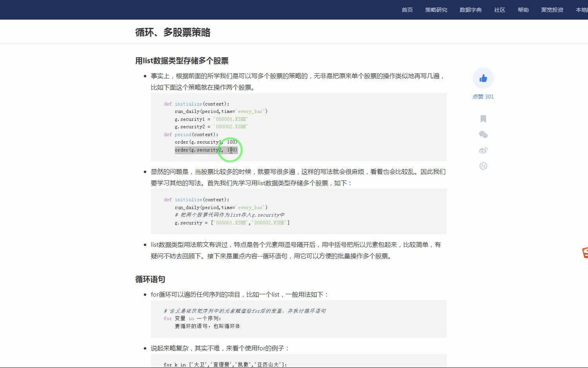The width and height of the screenshot is (588, 368).
Task: Open the 策略研究 nav menu
Action: (436, 10)
